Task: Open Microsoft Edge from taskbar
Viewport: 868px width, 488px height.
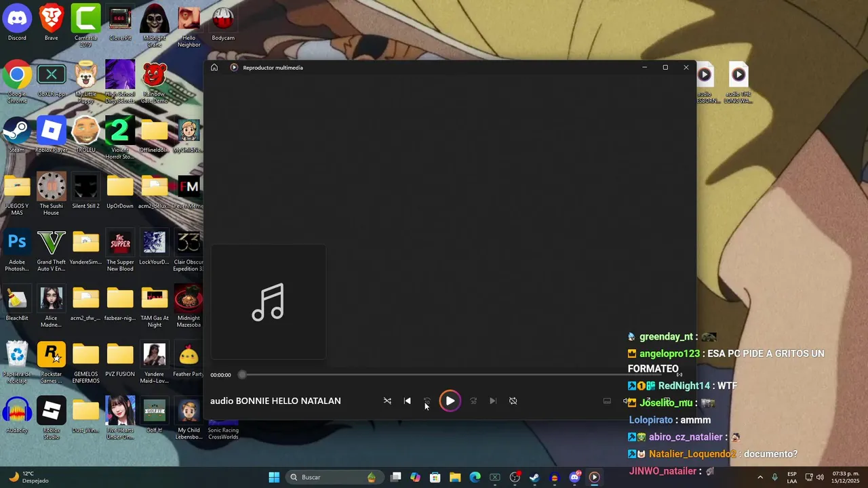Action: point(475,477)
